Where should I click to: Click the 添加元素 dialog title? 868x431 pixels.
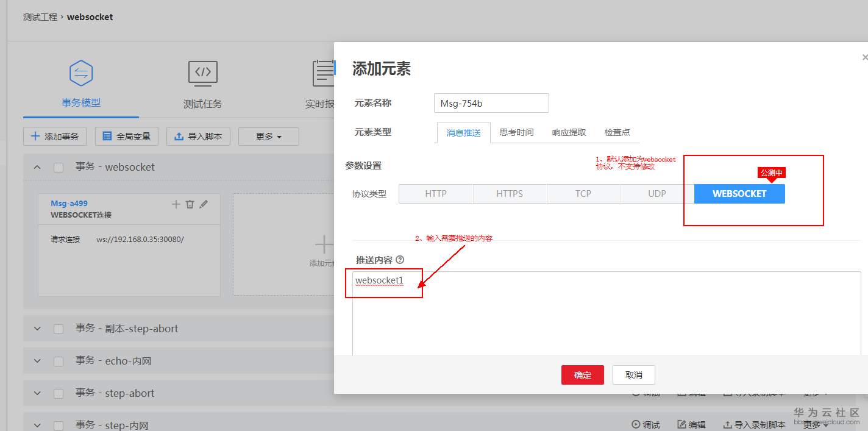coord(382,69)
